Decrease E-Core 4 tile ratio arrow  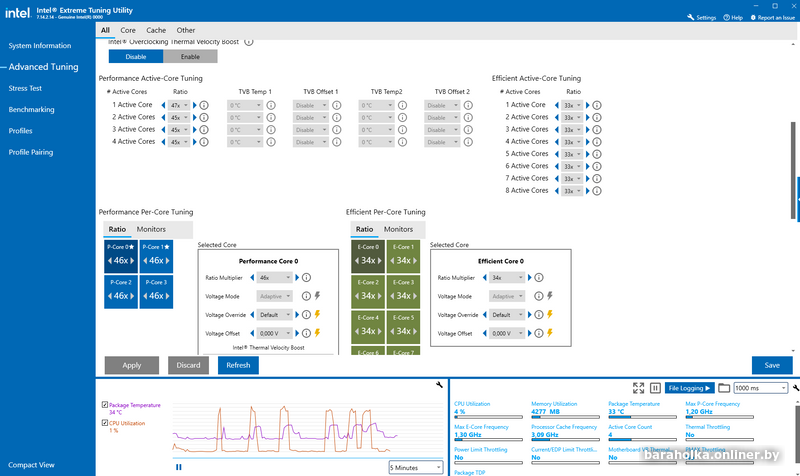click(357, 332)
